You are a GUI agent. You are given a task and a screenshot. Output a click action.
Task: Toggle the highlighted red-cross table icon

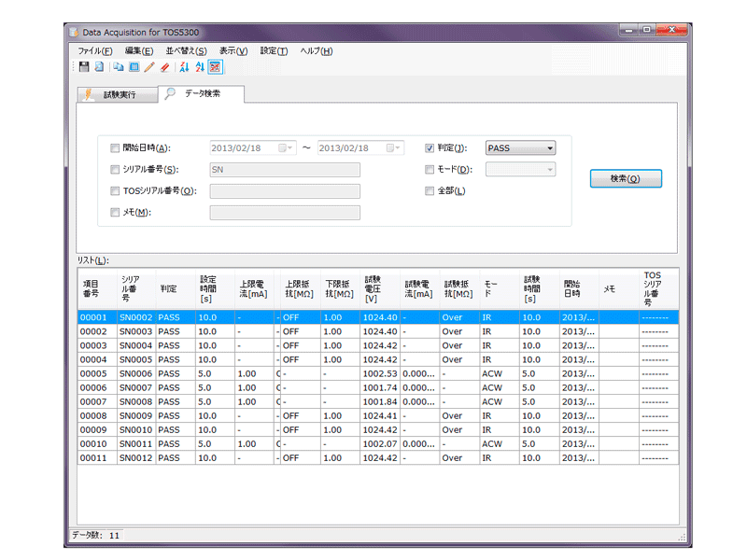coord(216,67)
